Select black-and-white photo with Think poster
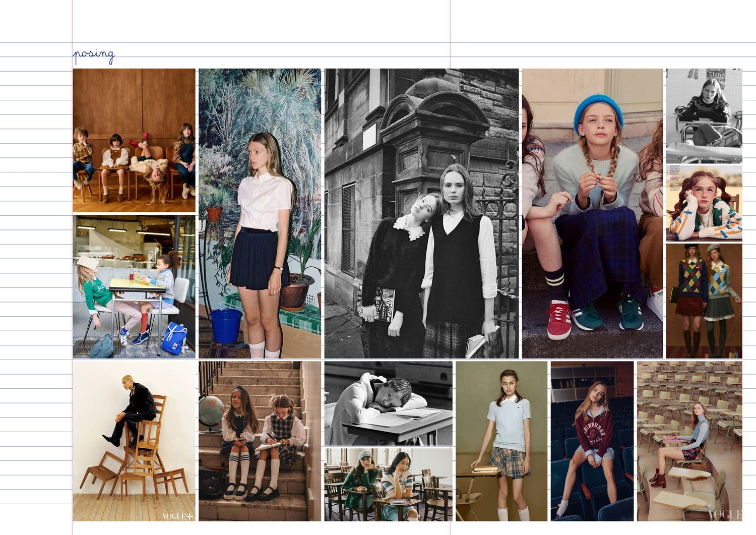The width and height of the screenshot is (756, 535). click(x=704, y=116)
